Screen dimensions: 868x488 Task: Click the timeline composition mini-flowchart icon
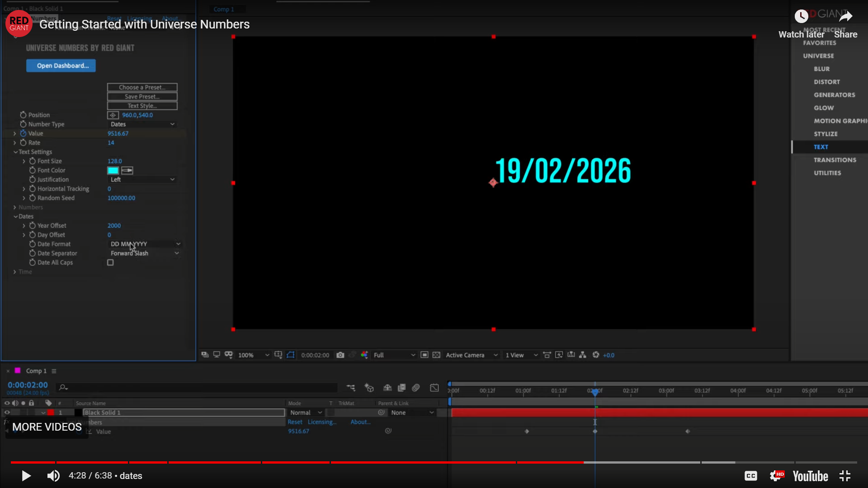(x=351, y=388)
